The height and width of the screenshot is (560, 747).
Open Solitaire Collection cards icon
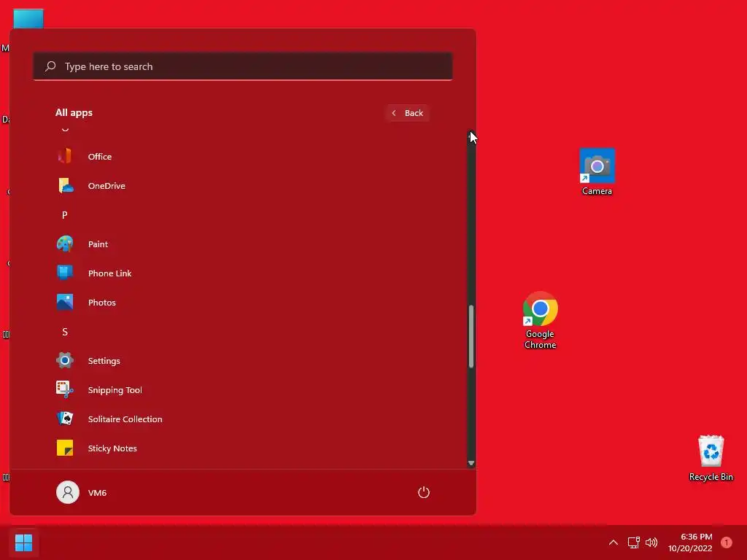(x=65, y=419)
